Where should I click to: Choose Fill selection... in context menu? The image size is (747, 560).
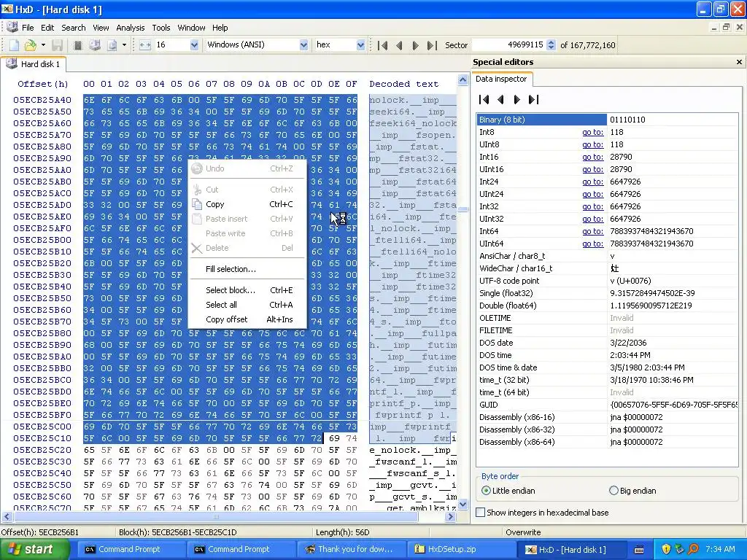point(247,269)
